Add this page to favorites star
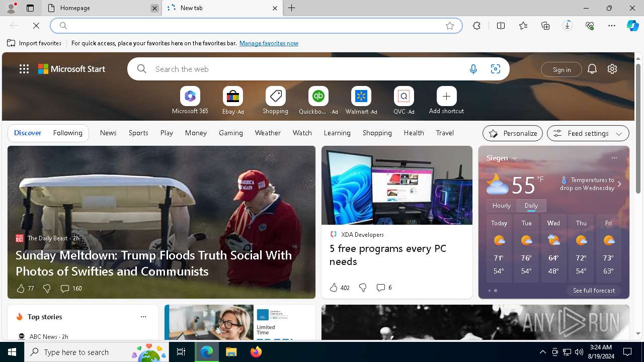The height and width of the screenshot is (362, 644). [450, 26]
